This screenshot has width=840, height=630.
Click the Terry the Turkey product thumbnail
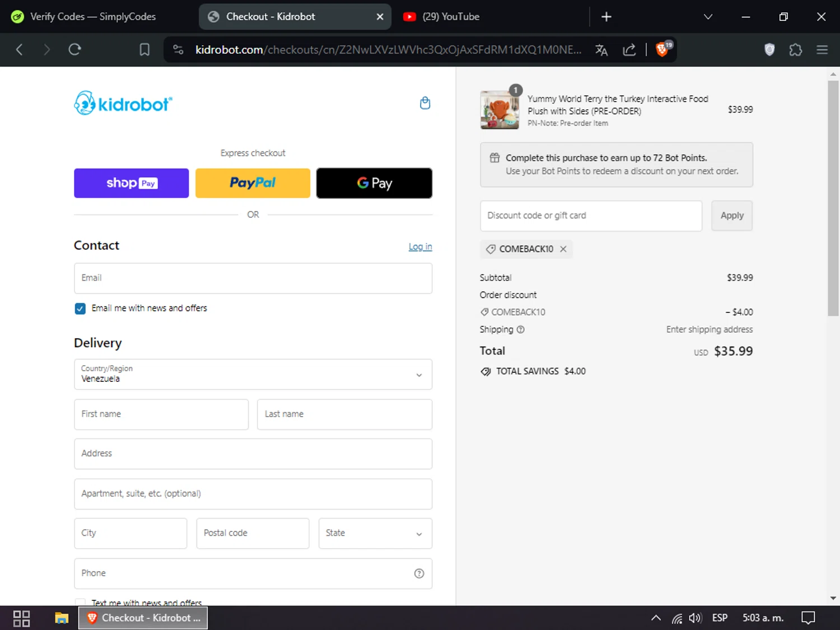coord(500,110)
